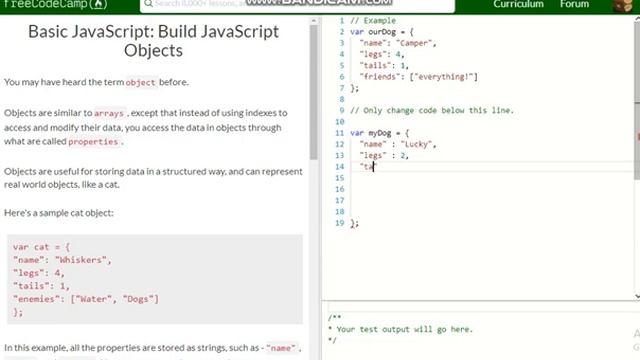Image resolution: width=640 pixels, height=360 pixels.
Task: Click line number 15 in gutter
Action: (x=340, y=178)
